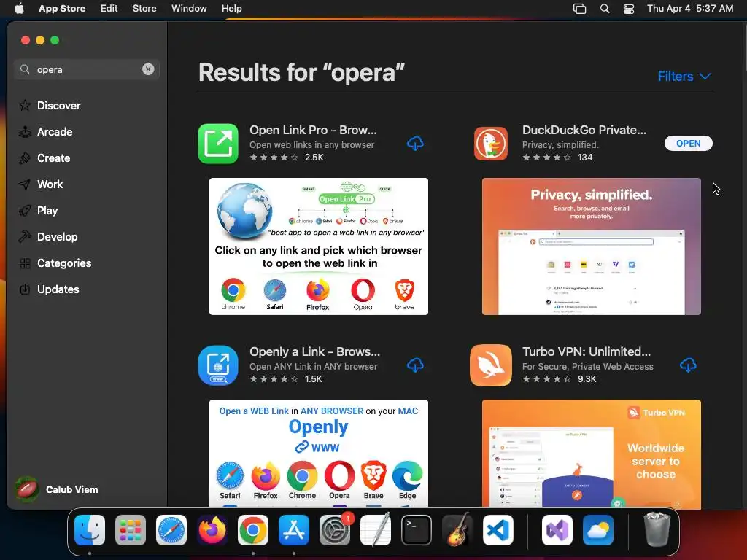Open the Apple menu
Image resolution: width=747 pixels, height=560 pixels.
point(19,8)
